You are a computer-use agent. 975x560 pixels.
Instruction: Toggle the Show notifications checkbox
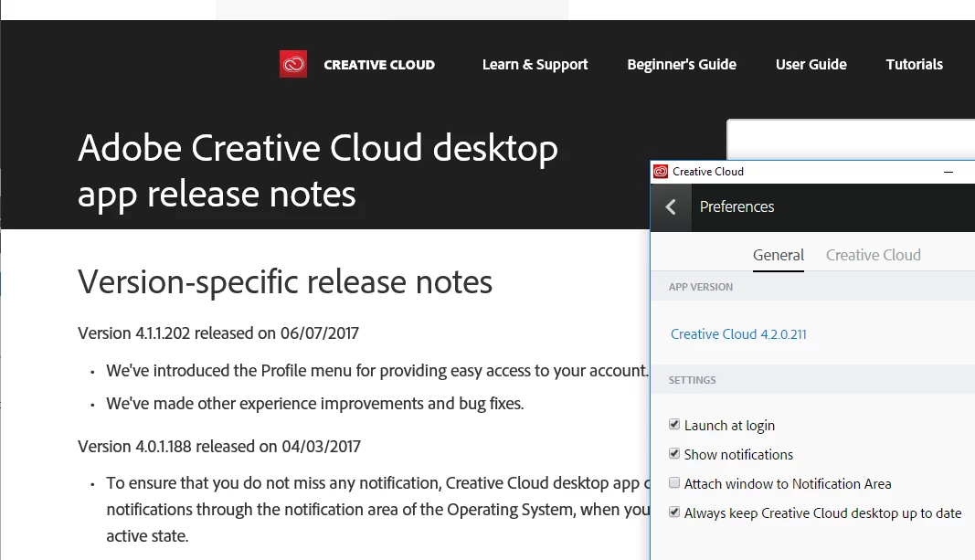coord(674,454)
